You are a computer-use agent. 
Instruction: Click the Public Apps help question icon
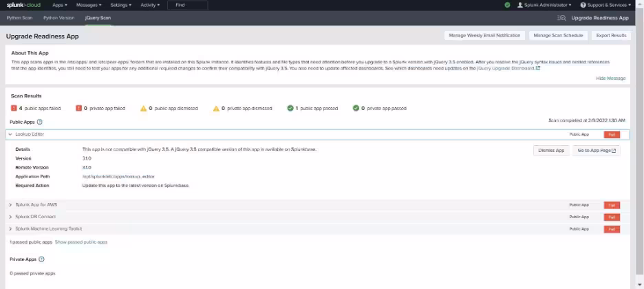pos(39,122)
